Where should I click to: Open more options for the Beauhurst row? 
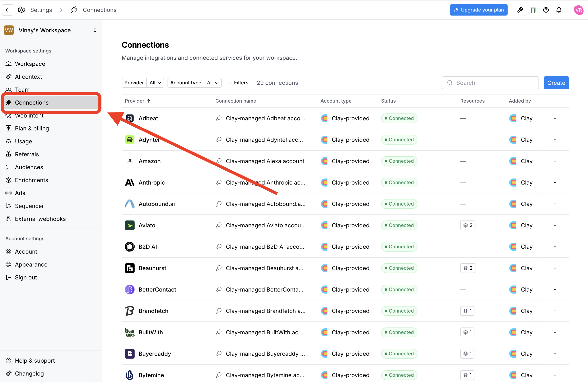click(556, 268)
